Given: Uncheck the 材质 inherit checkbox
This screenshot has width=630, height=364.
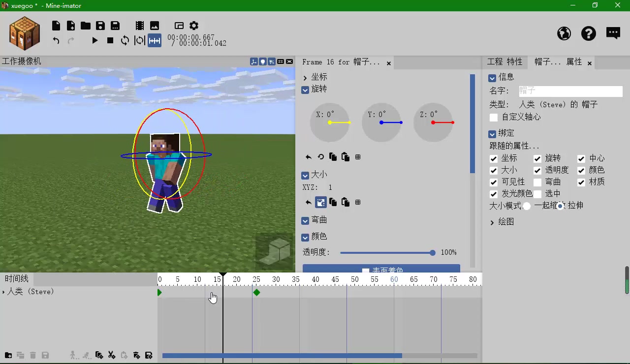Looking at the screenshot, I should (x=581, y=182).
